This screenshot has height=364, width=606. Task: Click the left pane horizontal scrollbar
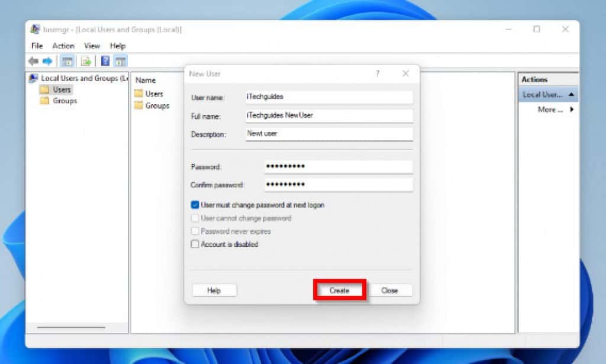pos(71,327)
